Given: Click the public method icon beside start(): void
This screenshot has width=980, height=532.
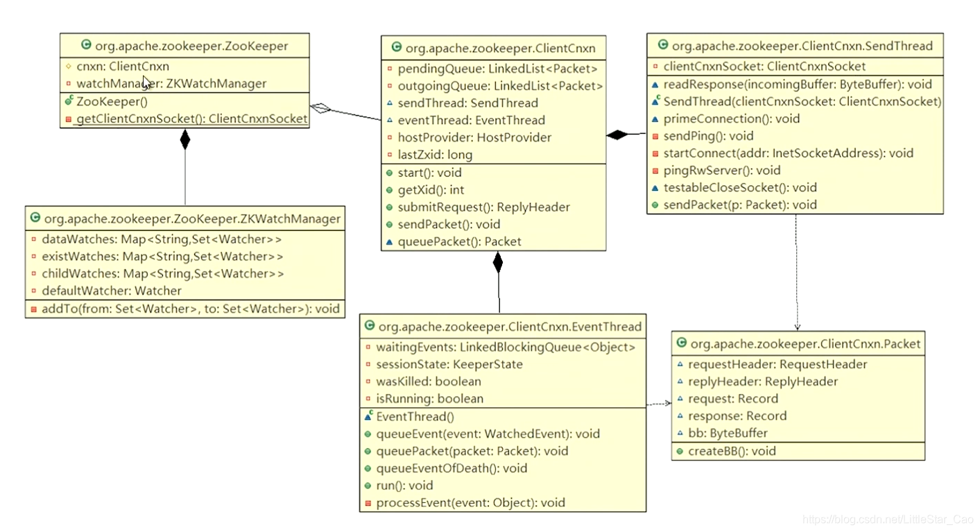Looking at the screenshot, I should 390,173.
